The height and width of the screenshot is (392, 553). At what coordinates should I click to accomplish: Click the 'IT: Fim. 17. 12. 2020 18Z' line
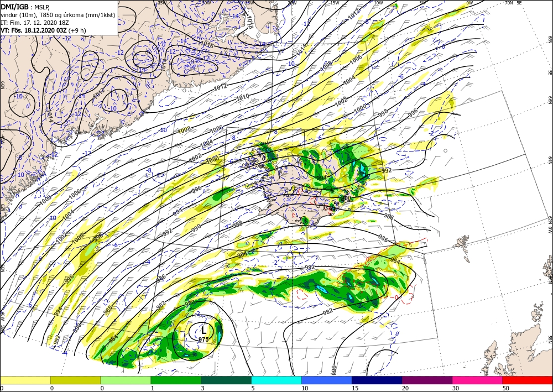tap(34, 22)
